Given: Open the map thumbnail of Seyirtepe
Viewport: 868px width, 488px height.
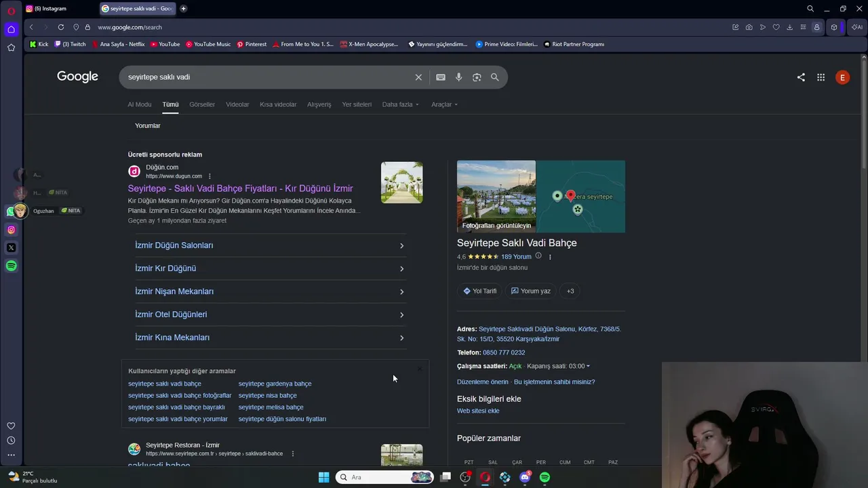Looking at the screenshot, I should (x=581, y=197).
